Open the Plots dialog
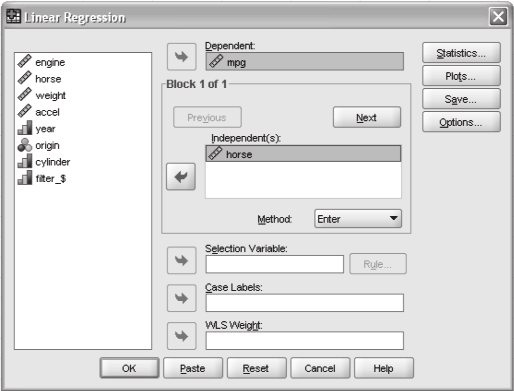This screenshot has width=514, height=391. 461,76
